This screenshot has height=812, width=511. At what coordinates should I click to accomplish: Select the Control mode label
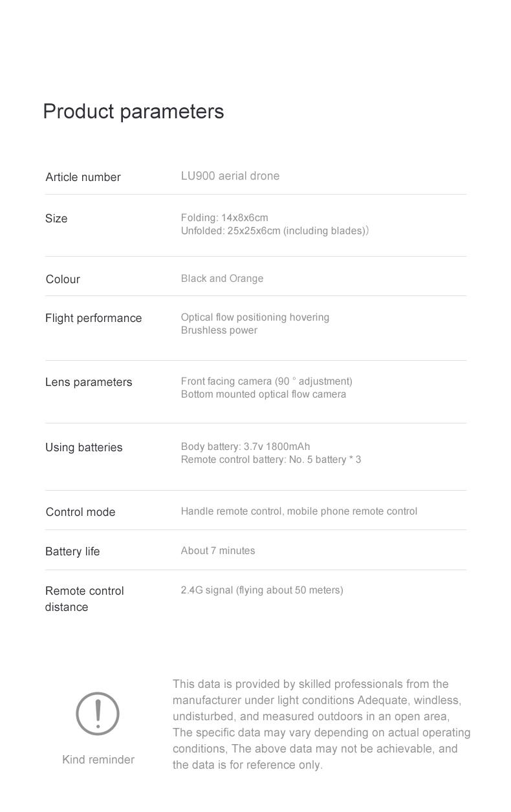[x=80, y=512]
